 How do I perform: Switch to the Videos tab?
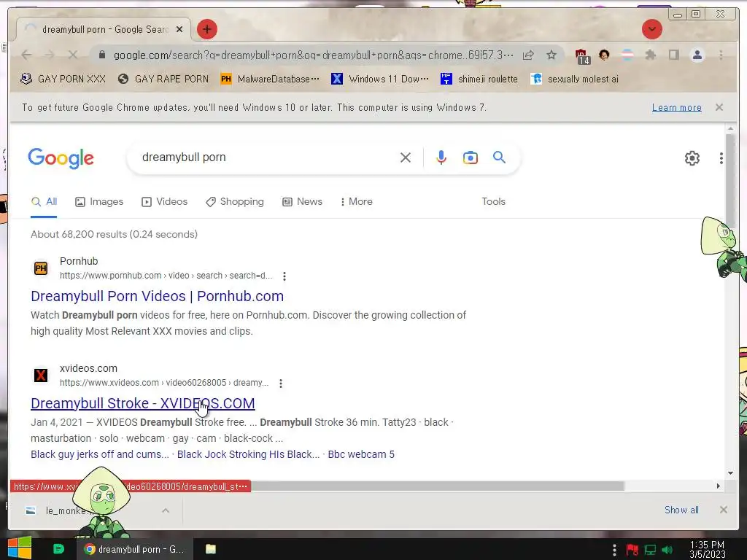(164, 201)
